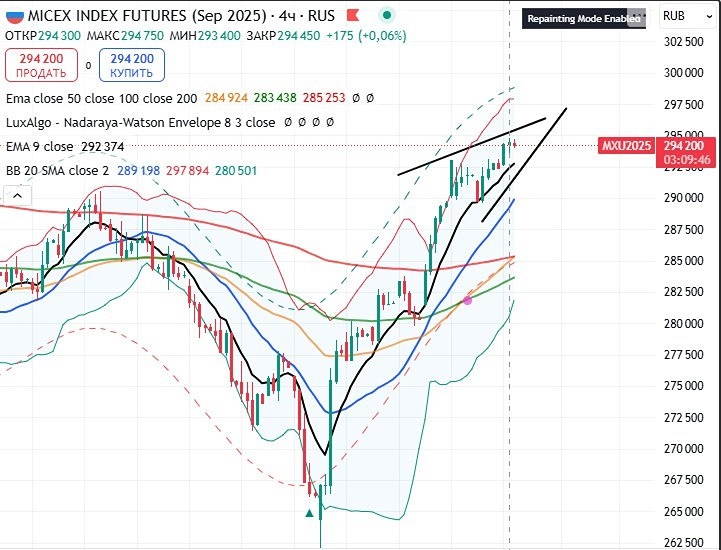
Task: Click the green up-triangle signal marker
Action: [x=310, y=513]
